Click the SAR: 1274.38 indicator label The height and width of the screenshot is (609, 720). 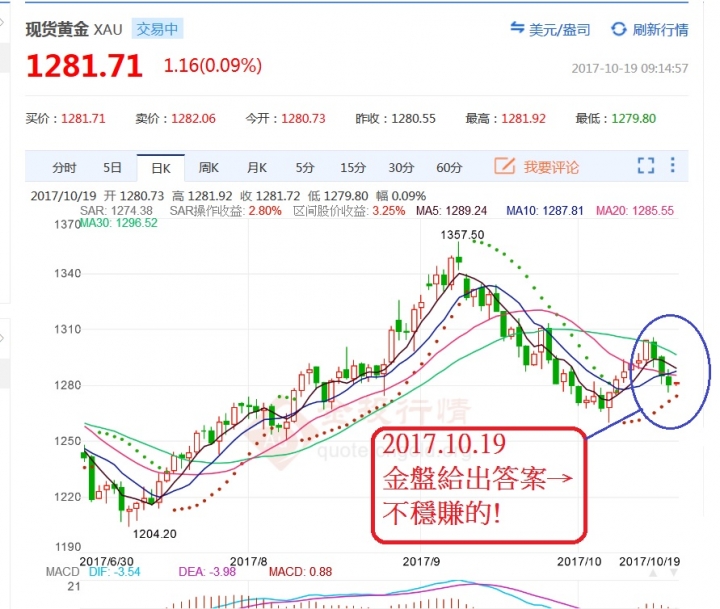pos(116,211)
